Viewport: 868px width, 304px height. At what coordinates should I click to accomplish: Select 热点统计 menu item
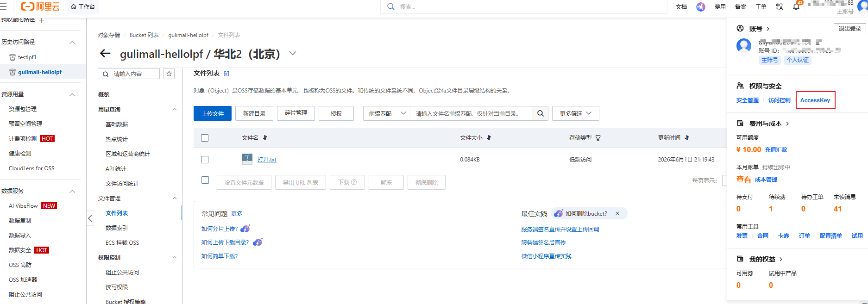tap(117, 139)
